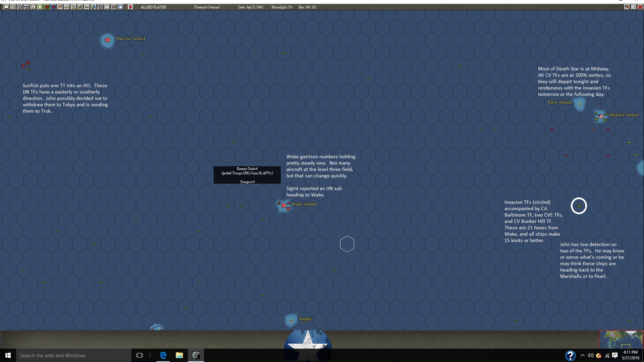Open the document list report icon

tap(13, 7)
